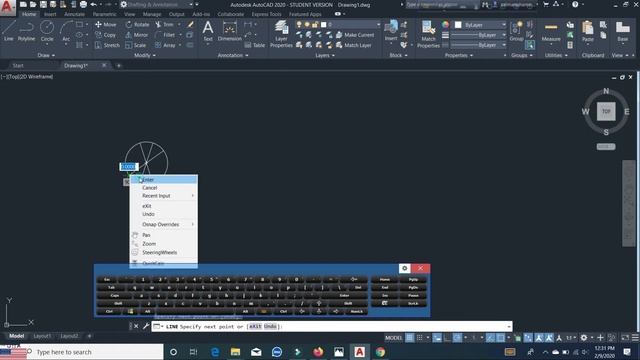Screen dimensions: 640x360
Task: Expand the Draw panel
Action: [46, 55]
